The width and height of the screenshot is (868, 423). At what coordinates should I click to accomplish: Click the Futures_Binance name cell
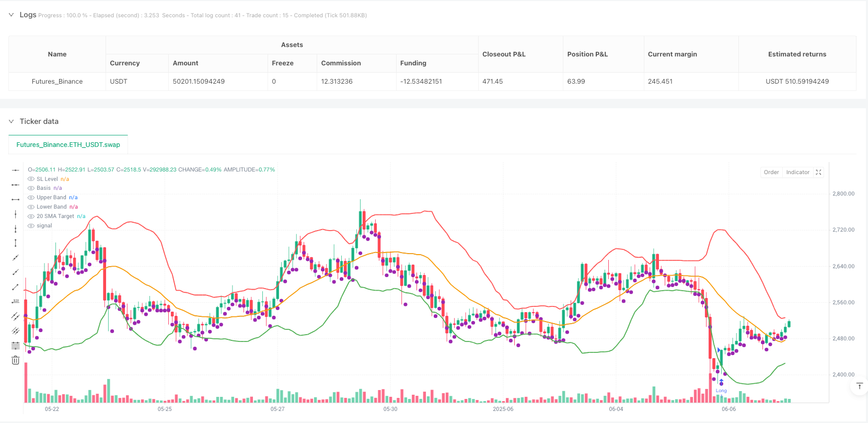[x=57, y=82]
